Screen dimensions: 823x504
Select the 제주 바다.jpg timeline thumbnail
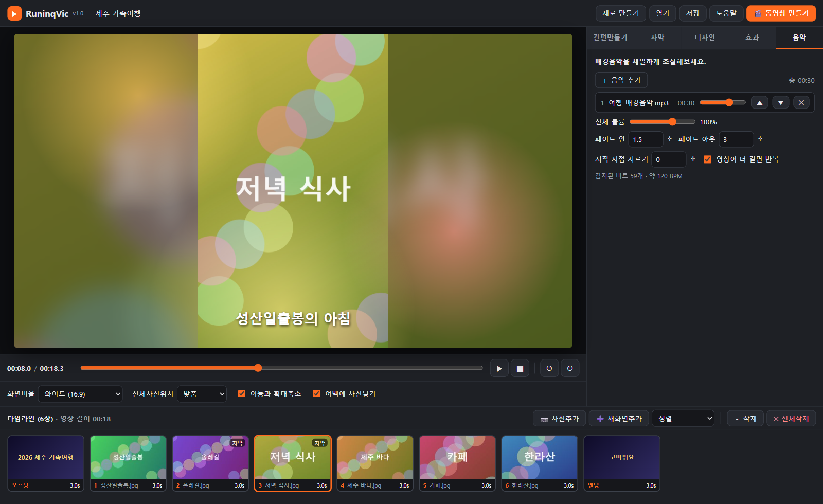tap(375, 463)
